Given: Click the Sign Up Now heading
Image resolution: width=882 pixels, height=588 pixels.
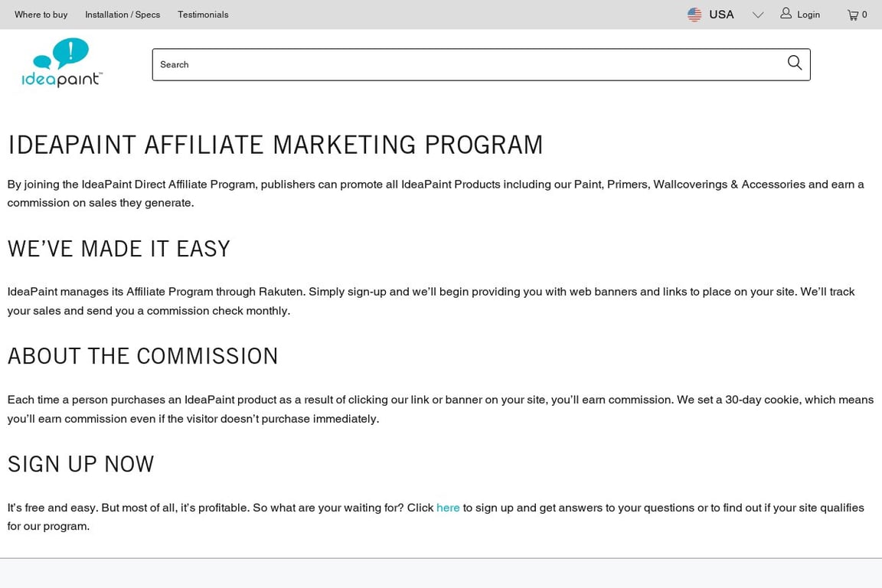Looking at the screenshot, I should [80, 464].
